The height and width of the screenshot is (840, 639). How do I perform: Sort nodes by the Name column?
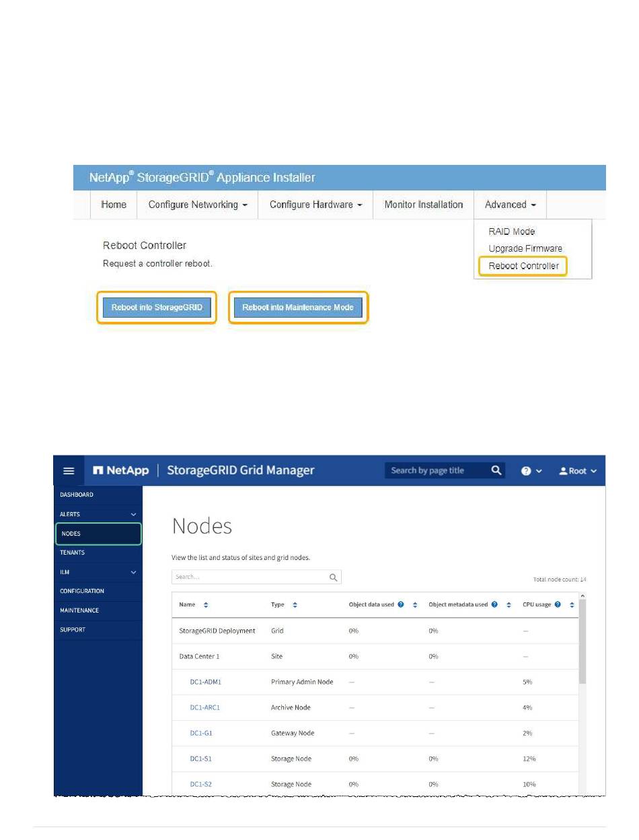(206, 604)
